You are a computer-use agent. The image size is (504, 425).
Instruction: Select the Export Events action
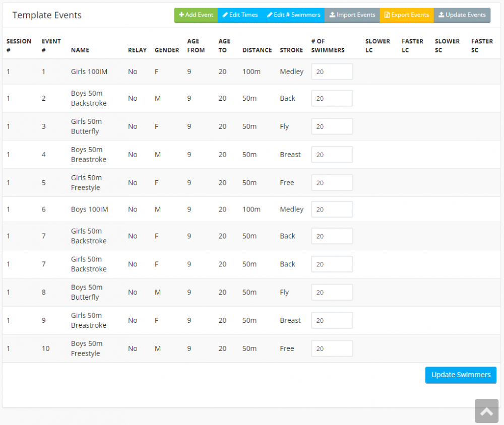click(x=406, y=15)
